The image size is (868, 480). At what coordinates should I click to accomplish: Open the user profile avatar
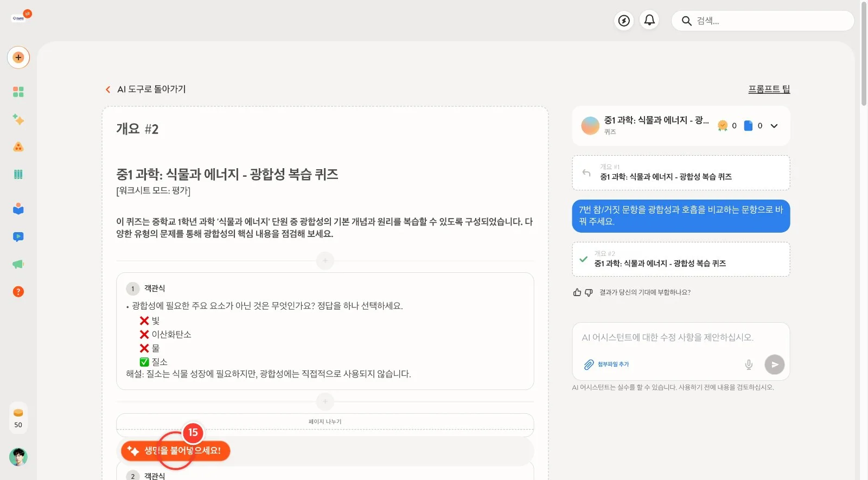(18, 457)
